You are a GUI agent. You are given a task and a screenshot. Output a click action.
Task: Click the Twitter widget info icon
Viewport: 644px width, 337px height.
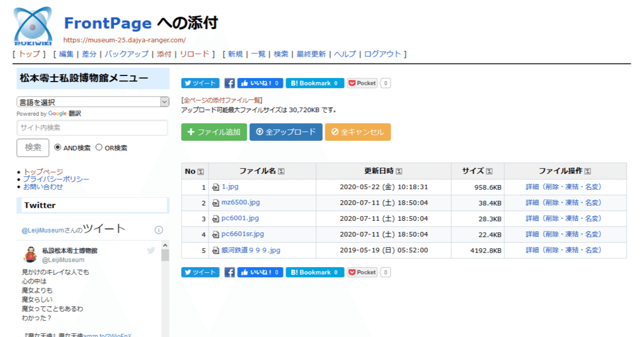[158, 230]
